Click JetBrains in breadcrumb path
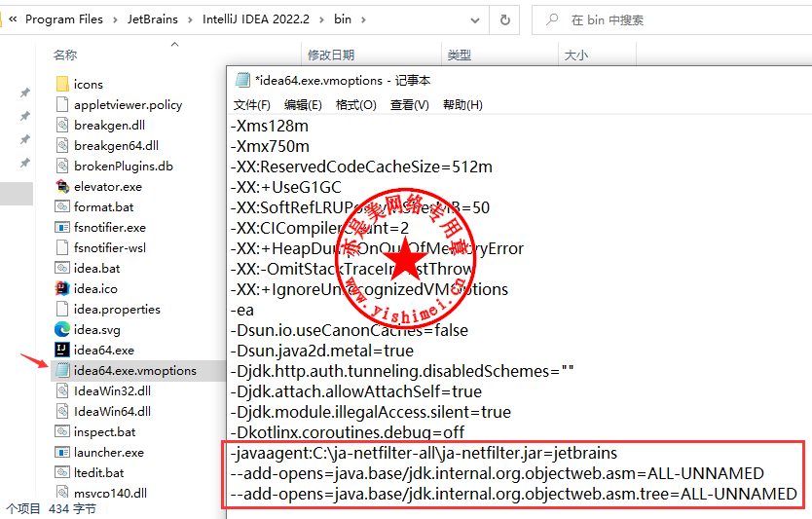The image size is (812, 519). (153, 19)
